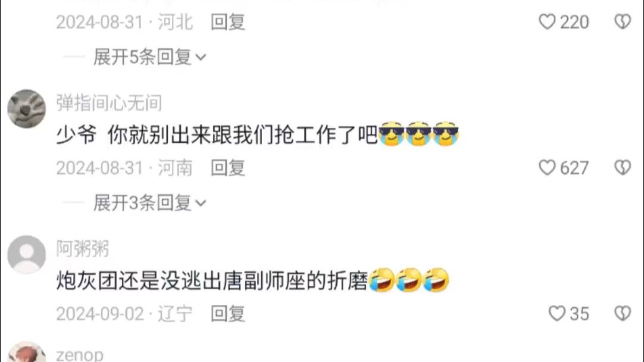Like the 少爷 comment with 627 likes
The height and width of the screenshot is (362, 644).
[547, 168]
